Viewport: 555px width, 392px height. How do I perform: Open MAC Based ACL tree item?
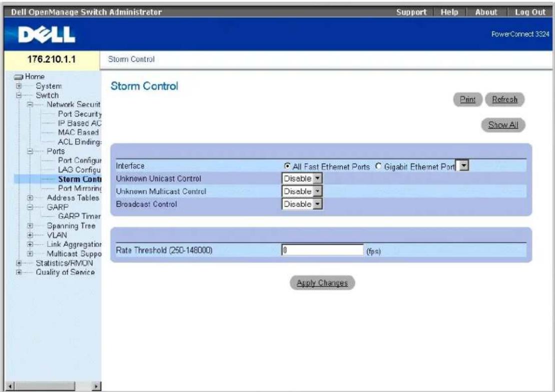pos(78,132)
